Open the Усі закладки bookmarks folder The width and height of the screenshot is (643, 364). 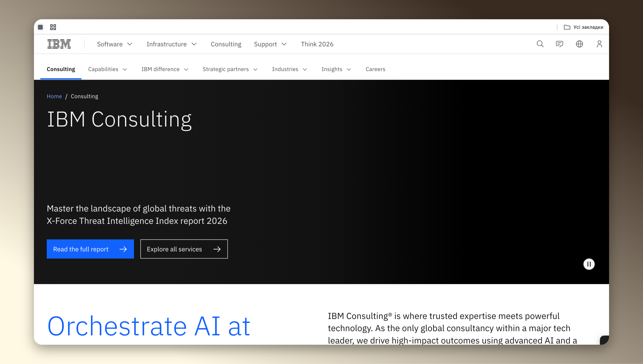583,27
